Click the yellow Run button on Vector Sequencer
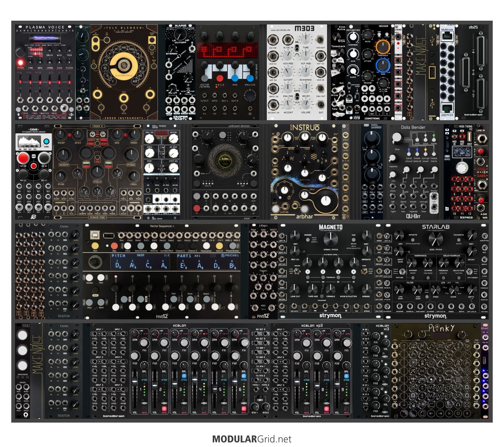504x447 pixels. coord(95,246)
